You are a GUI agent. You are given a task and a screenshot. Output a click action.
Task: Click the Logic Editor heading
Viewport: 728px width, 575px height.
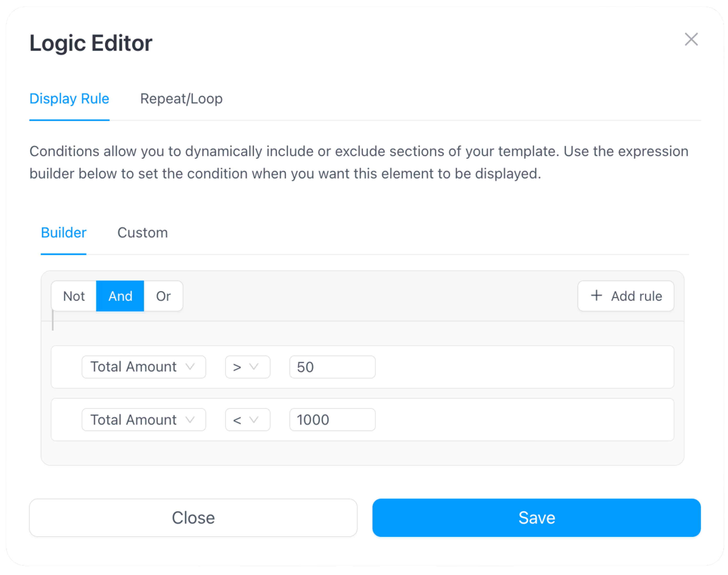tap(91, 43)
